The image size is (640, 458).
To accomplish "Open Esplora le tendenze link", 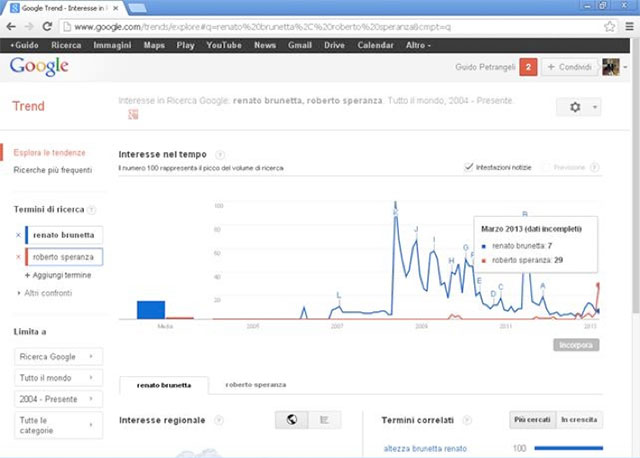I will click(x=49, y=153).
